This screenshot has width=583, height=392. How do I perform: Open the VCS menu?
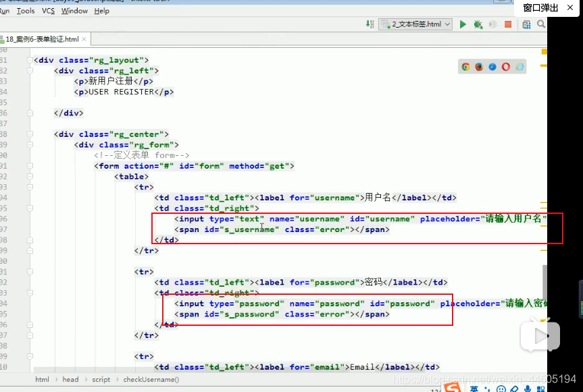tap(48, 11)
